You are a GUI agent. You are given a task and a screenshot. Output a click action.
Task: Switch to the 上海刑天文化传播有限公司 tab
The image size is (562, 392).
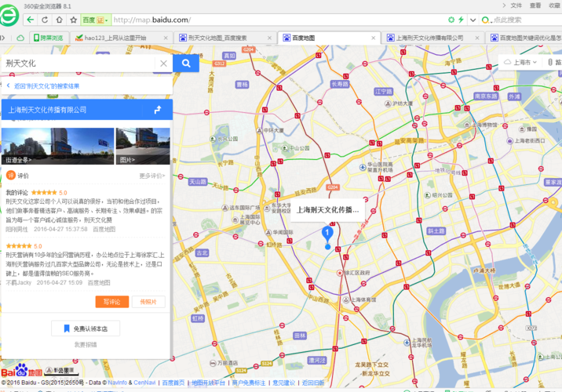click(434, 38)
